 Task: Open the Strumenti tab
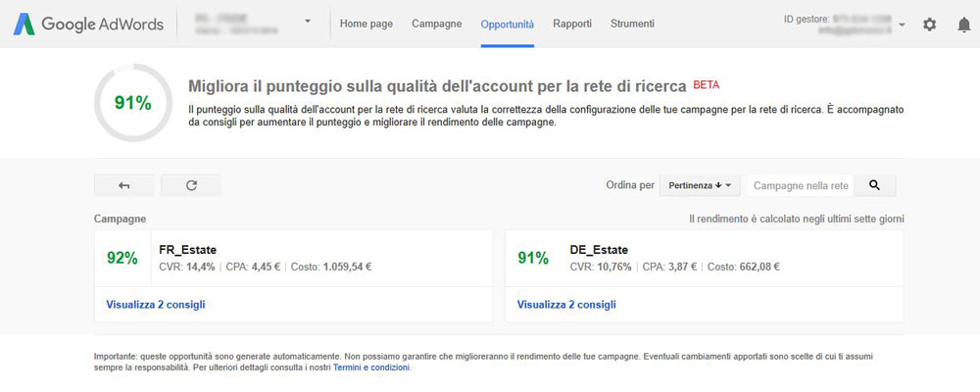click(x=632, y=24)
